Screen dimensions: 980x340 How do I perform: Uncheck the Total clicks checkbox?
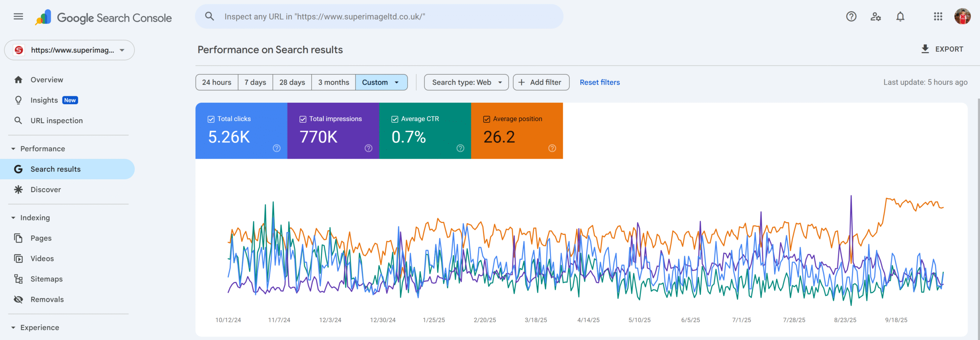click(211, 119)
